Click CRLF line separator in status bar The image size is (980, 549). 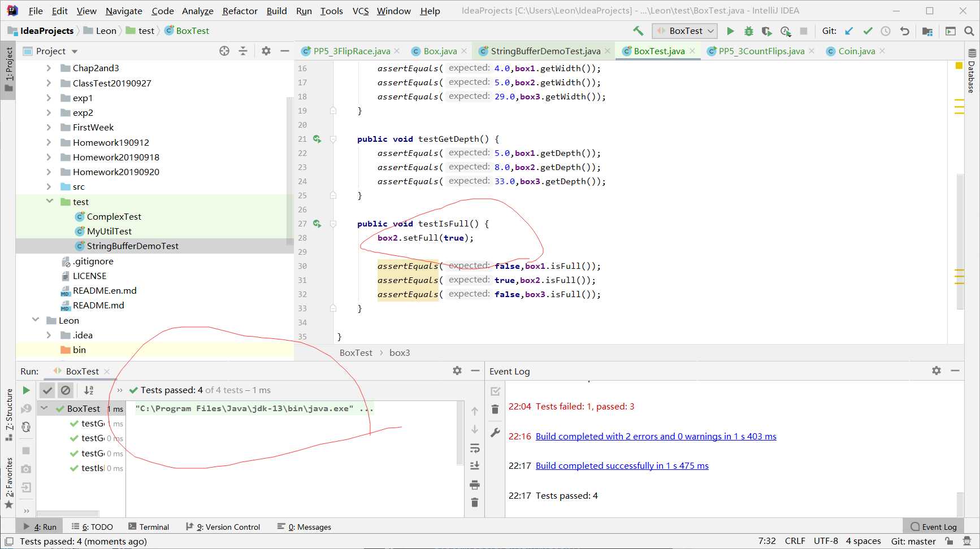click(795, 541)
